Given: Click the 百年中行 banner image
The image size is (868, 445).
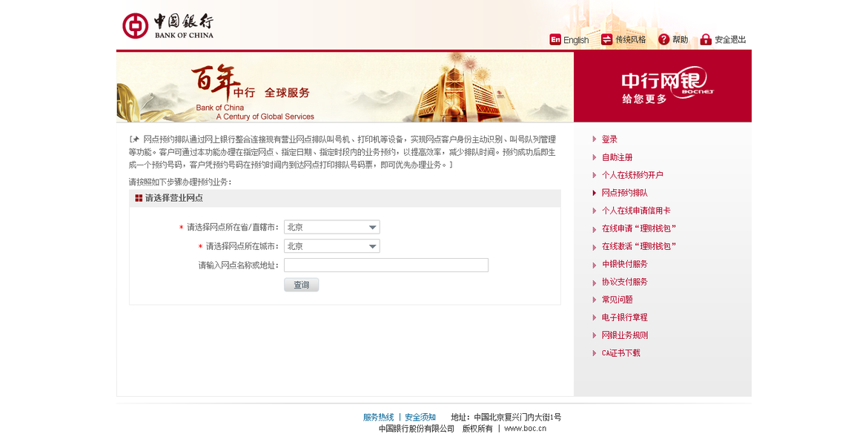Looking at the screenshot, I should coord(345,87).
